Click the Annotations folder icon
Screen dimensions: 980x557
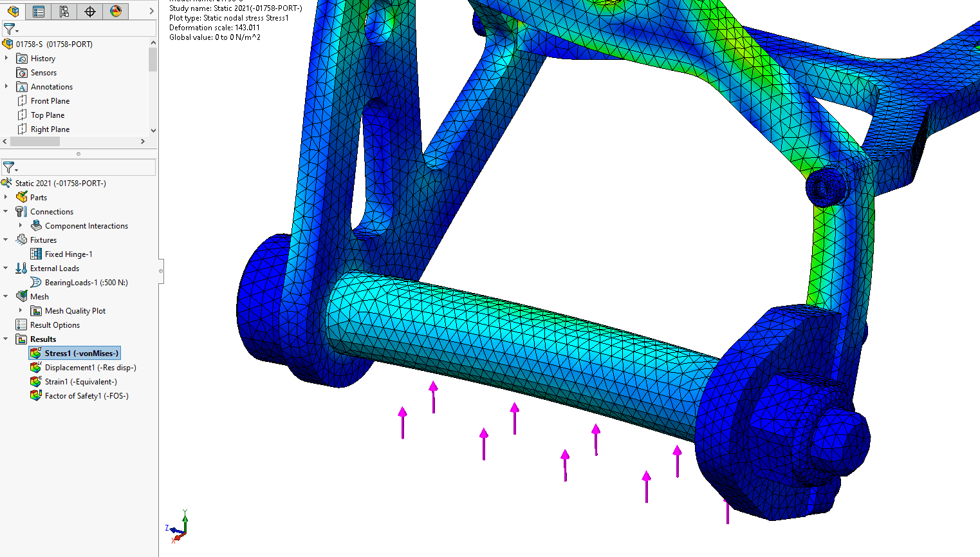tap(22, 86)
